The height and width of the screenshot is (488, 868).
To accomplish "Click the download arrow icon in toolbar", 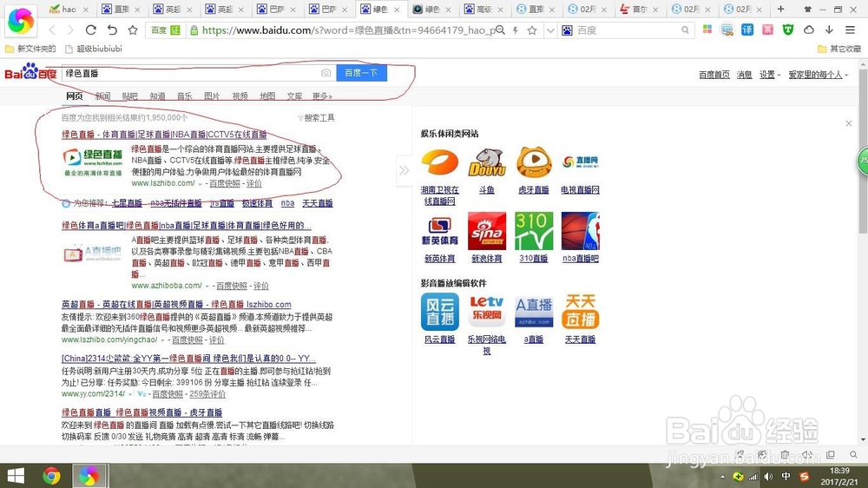I will tap(829, 30).
